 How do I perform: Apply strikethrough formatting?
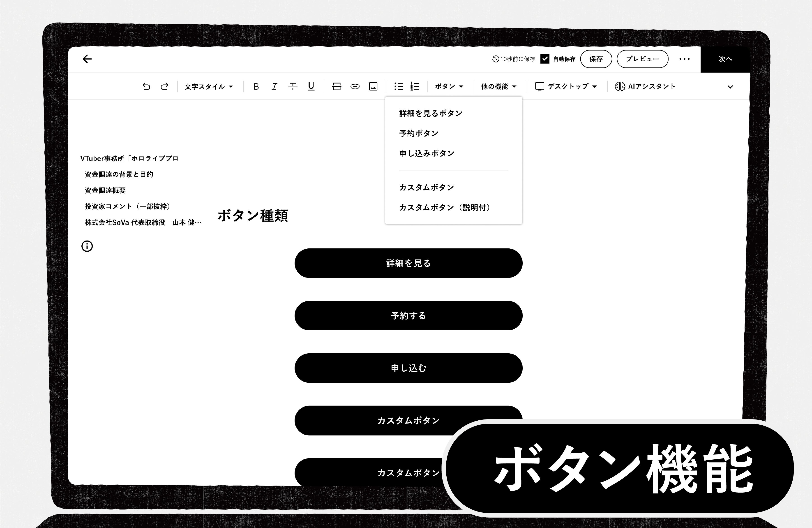(292, 86)
